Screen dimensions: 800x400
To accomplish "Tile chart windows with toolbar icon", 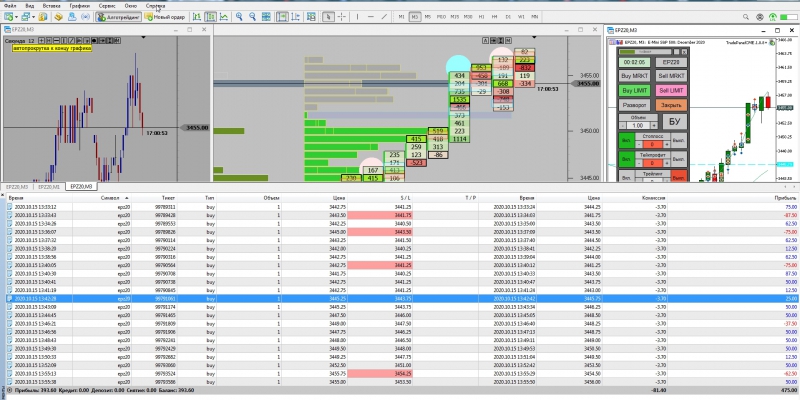I will [x=266, y=17].
